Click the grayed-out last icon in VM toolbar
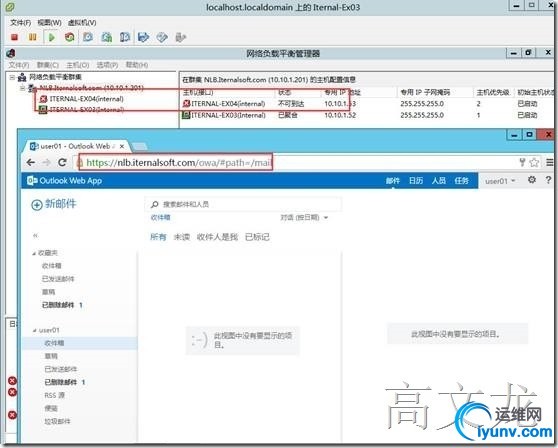 [x=180, y=37]
